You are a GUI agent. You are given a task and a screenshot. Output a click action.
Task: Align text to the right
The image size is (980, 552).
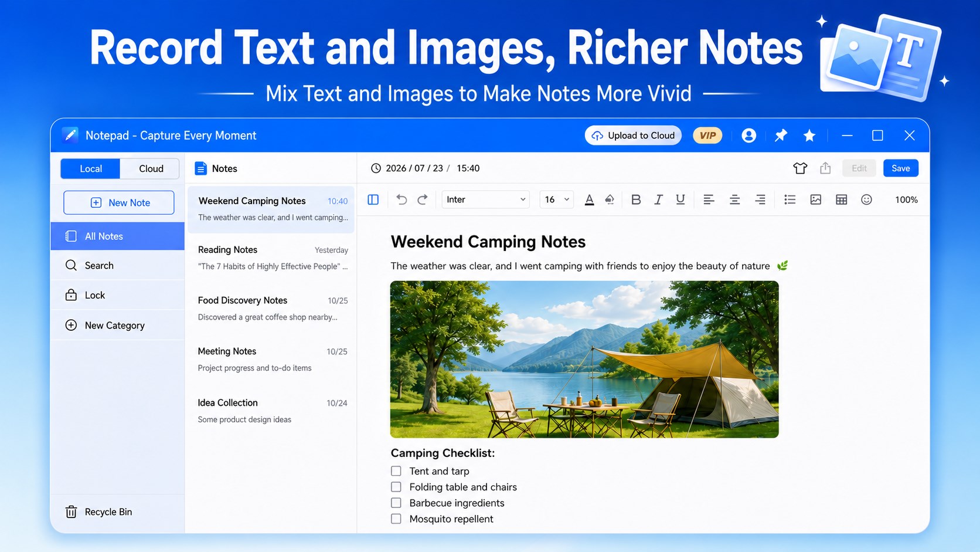pos(760,199)
